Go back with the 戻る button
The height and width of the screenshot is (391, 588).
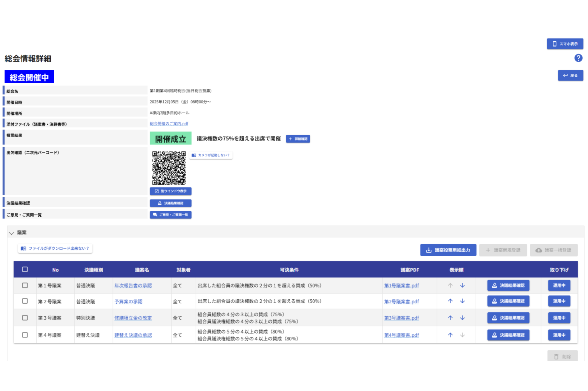point(570,75)
